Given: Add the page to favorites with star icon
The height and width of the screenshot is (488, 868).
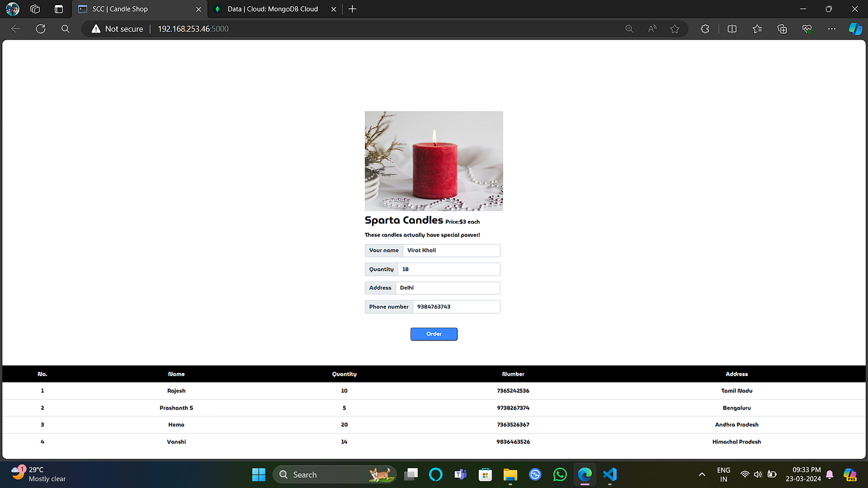Looking at the screenshot, I should click(x=675, y=29).
